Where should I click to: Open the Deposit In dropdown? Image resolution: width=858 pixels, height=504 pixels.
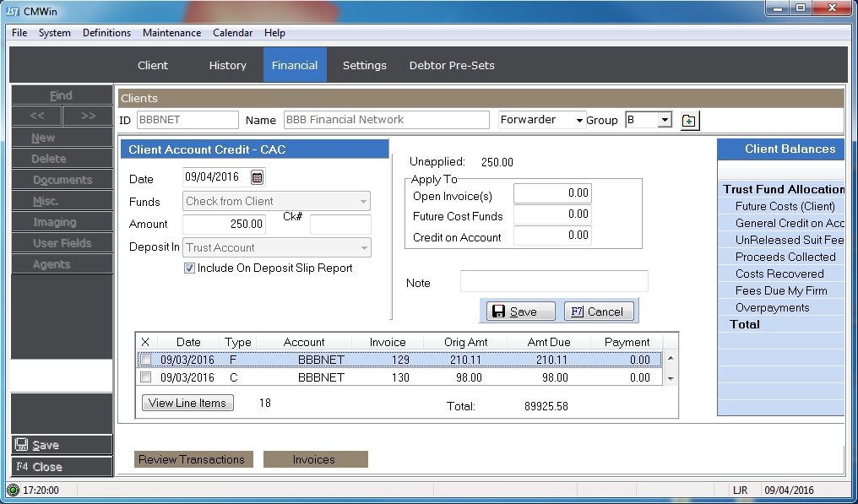363,248
